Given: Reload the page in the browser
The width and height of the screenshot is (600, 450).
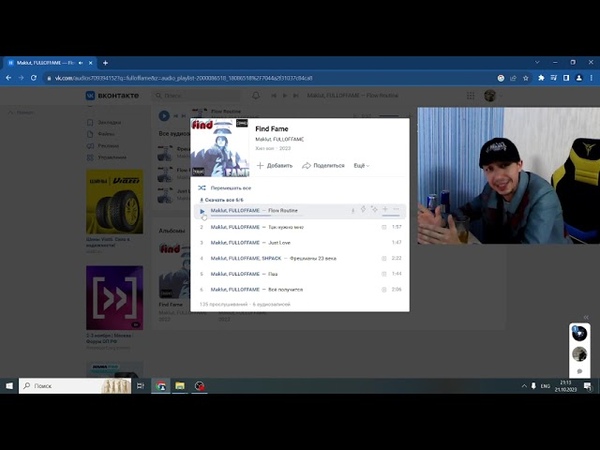Looking at the screenshot, I should (34, 78).
